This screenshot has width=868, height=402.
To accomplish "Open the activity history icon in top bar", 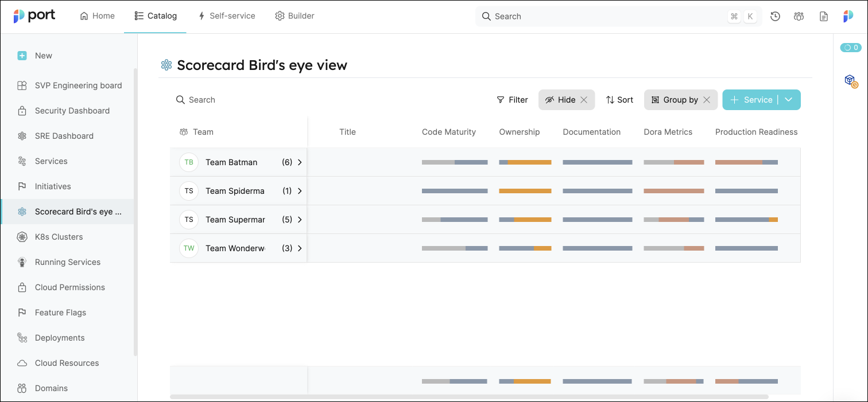I will click(x=775, y=16).
